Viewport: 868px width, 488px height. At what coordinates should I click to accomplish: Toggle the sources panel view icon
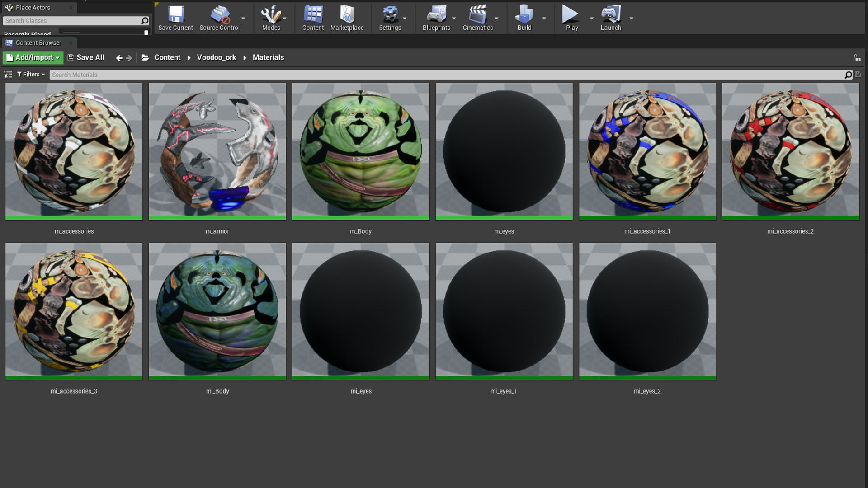tap(8, 75)
